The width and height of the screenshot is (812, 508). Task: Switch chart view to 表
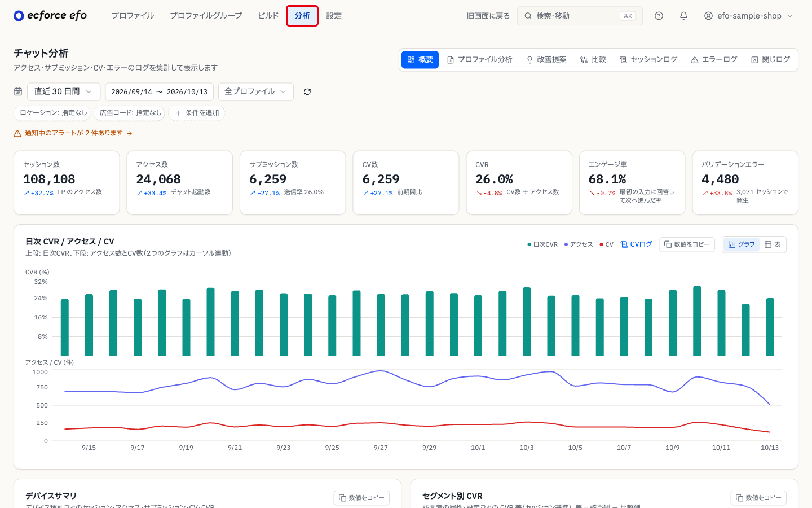[x=773, y=244]
